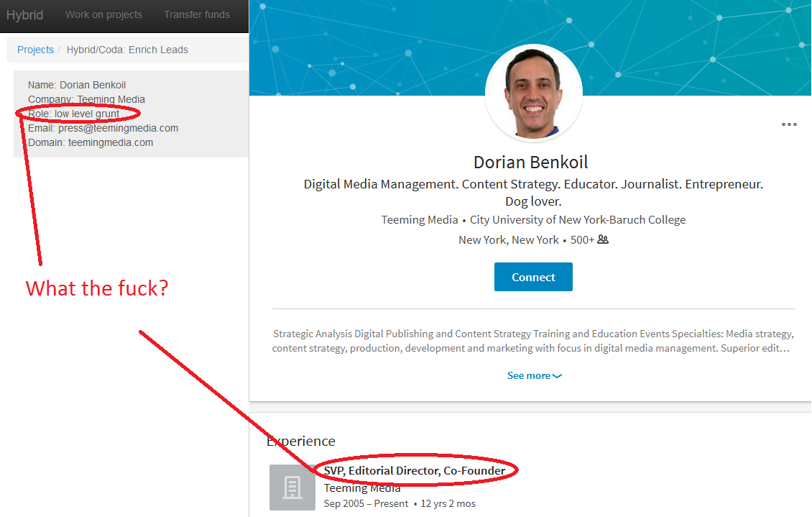Viewport: 812px width, 517px height.
Task: Go to Projects breadcrumb link
Action: [35, 50]
